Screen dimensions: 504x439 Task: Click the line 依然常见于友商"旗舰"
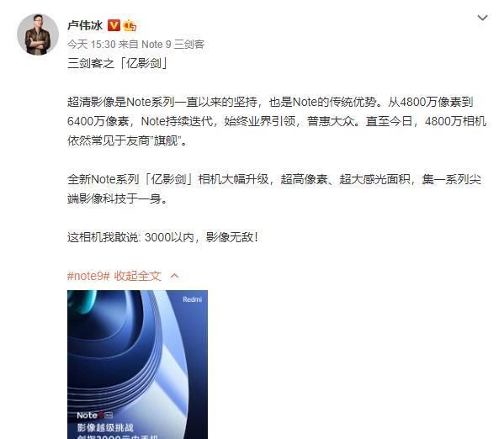(127, 140)
